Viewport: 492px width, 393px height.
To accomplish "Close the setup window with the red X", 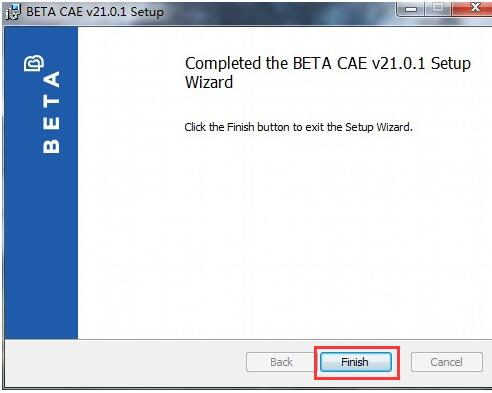I will [473, 8].
